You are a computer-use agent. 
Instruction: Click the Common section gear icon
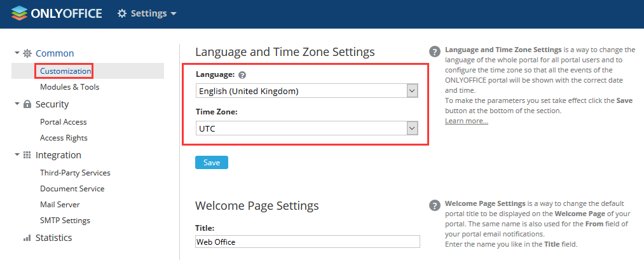click(27, 53)
